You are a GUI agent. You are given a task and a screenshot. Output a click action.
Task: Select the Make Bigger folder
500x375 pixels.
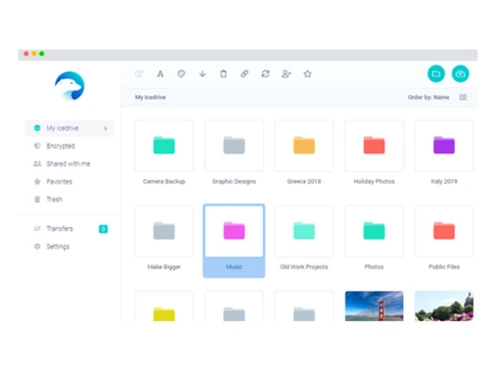(x=164, y=231)
